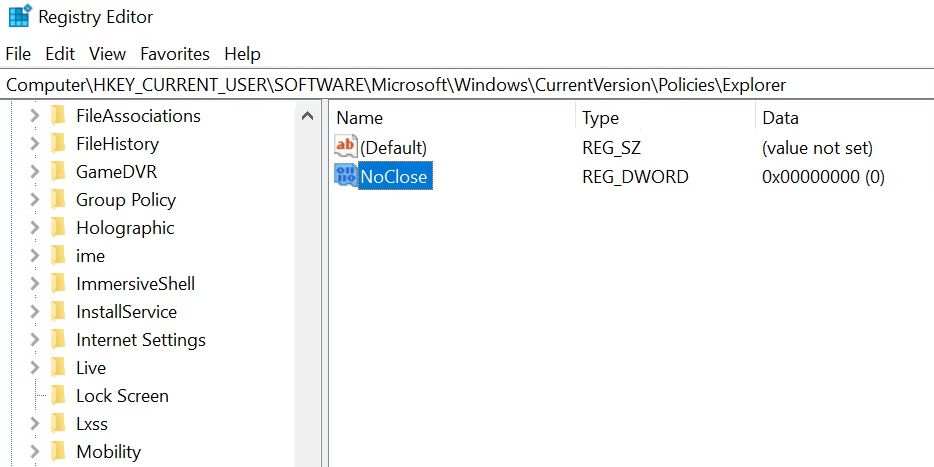Click the GameDVR folder icon
The width and height of the screenshot is (934, 467).
coord(58,172)
